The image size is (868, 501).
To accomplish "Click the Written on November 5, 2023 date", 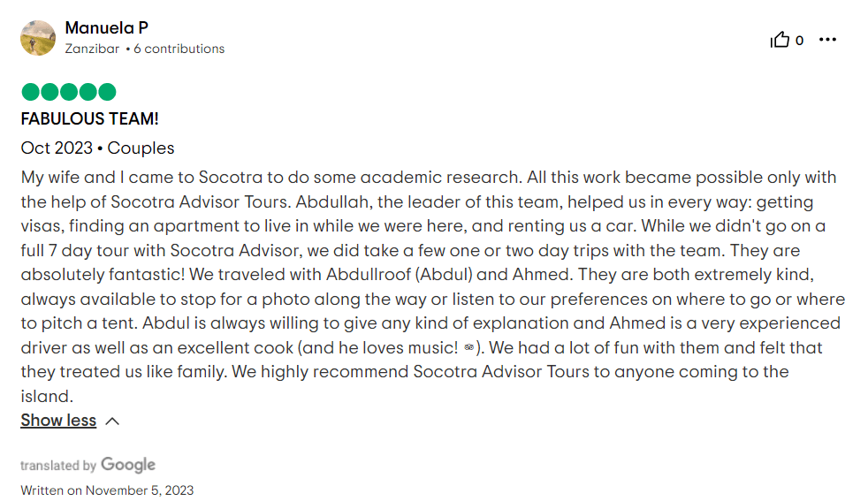I will tap(107, 490).
